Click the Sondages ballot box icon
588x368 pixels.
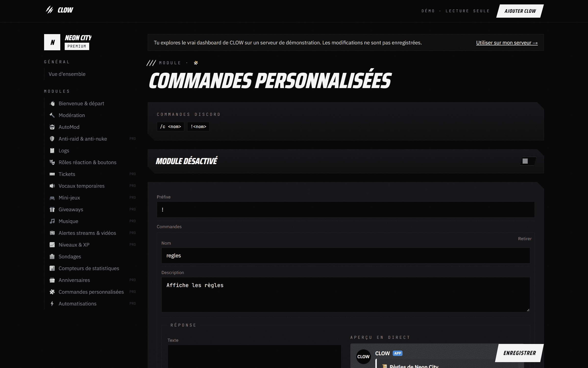tap(52, 257)
